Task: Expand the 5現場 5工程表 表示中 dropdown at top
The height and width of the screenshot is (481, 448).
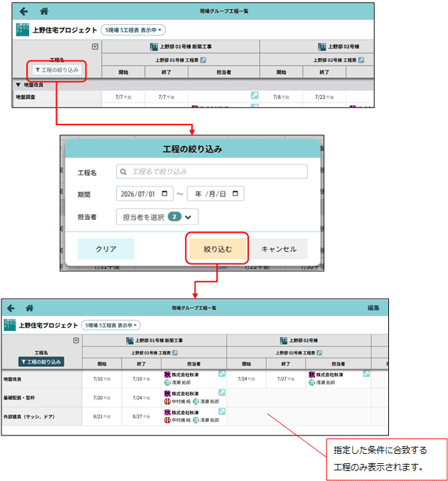Action: 133,30
